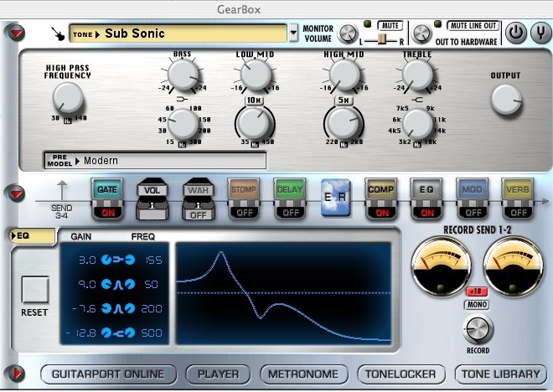Select the Stomp effect block

pyautogui.click(x=244, y=189)
